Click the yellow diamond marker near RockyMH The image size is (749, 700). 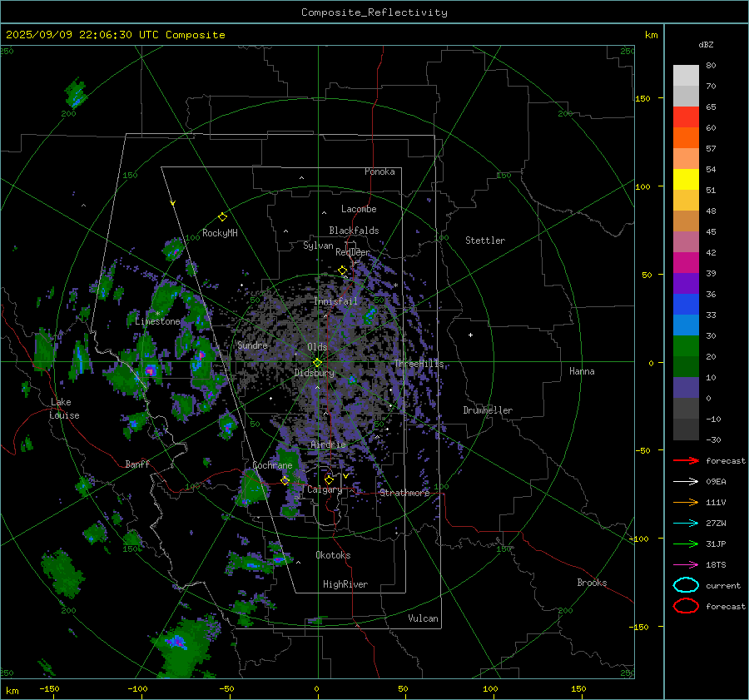(x=222, y=217)
